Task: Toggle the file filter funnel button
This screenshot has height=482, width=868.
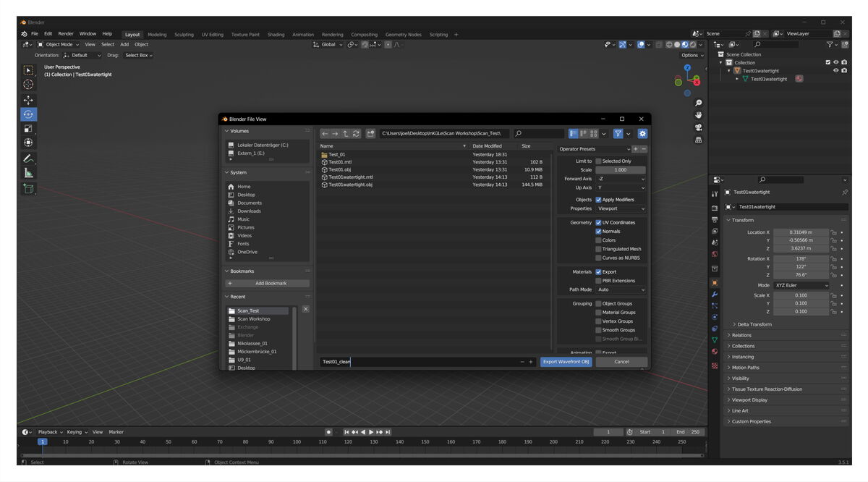Action: (x=618, y=134)
